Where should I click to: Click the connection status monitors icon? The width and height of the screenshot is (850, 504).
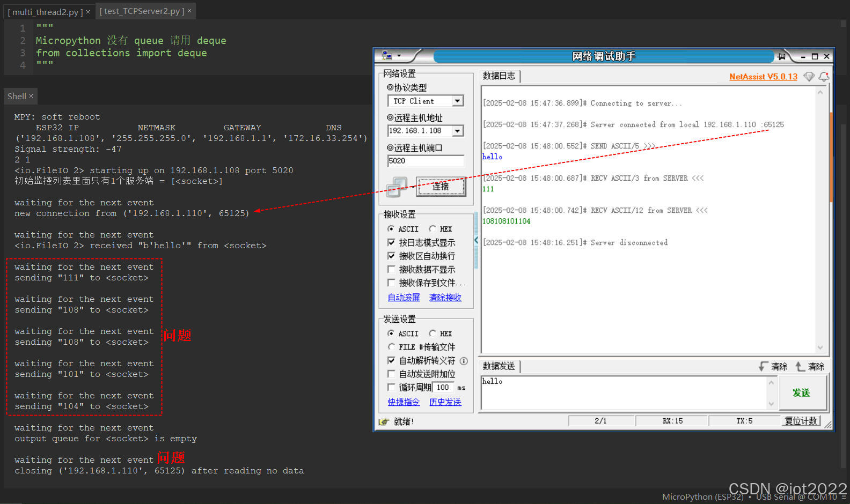(397, 187)
